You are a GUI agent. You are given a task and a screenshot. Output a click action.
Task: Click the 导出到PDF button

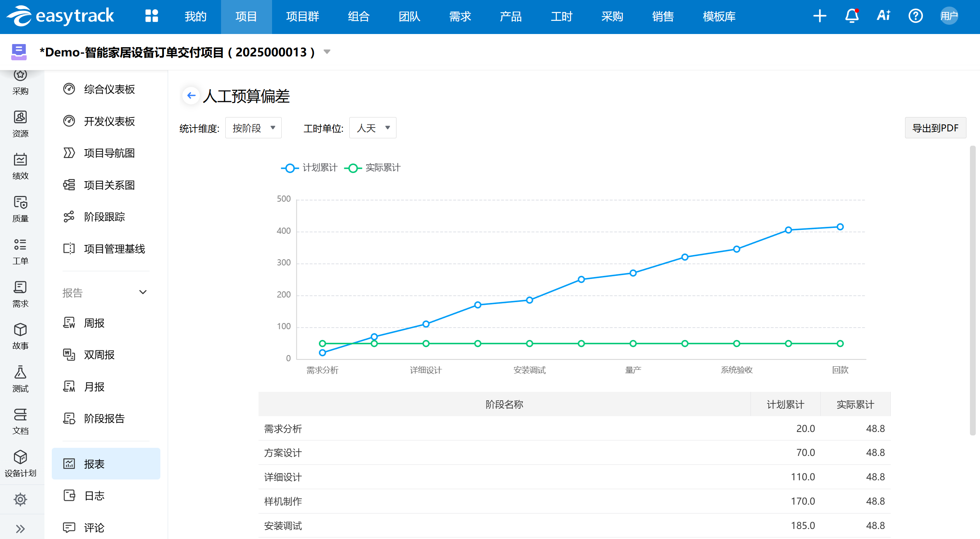(935, 128)
